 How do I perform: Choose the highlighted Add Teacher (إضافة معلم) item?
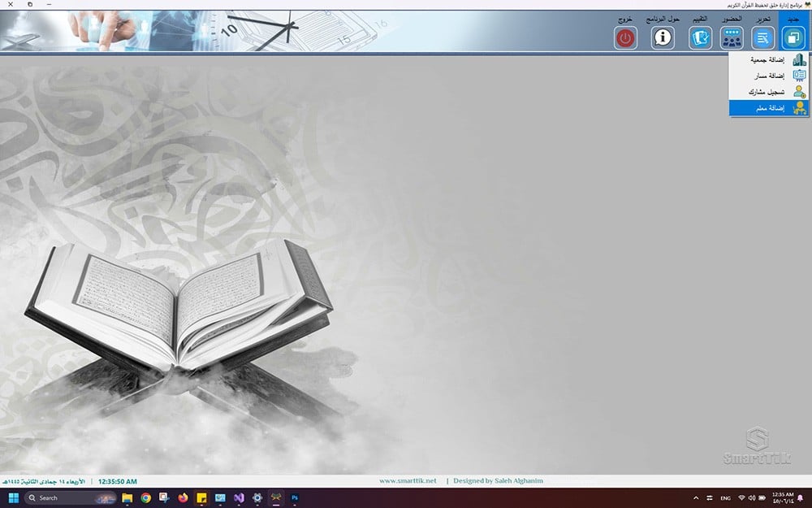tap(767, 108)
